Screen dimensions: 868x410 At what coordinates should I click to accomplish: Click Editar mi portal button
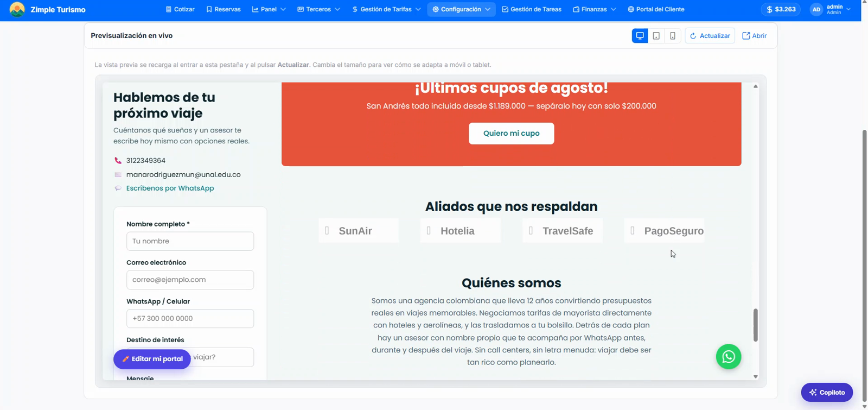tap(152, 359)
